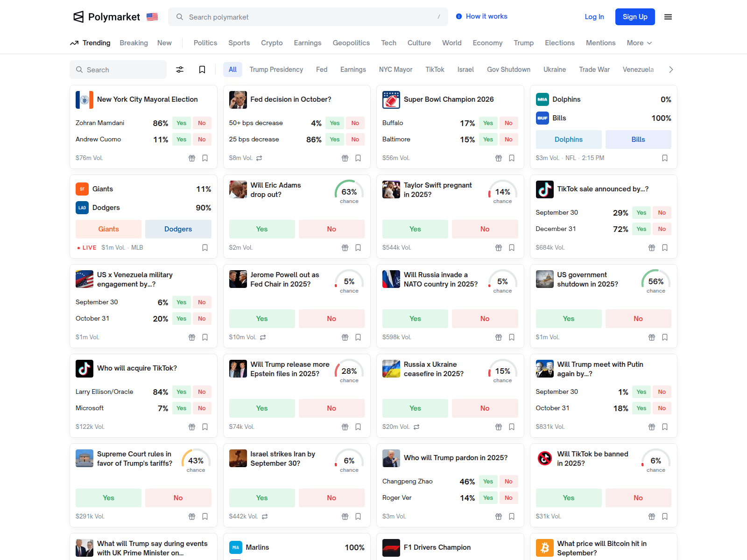Select the Gov Shutdown topic filter
The image size is (747, 560).
[508, 70]
